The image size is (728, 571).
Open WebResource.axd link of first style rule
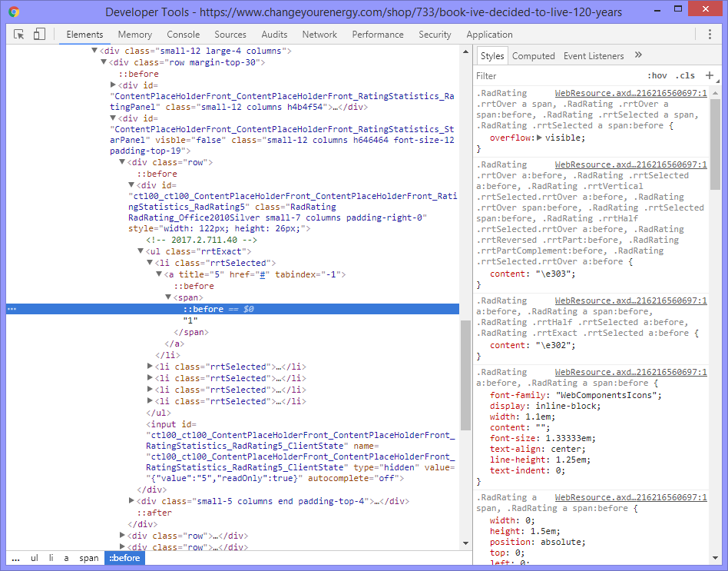630,93
